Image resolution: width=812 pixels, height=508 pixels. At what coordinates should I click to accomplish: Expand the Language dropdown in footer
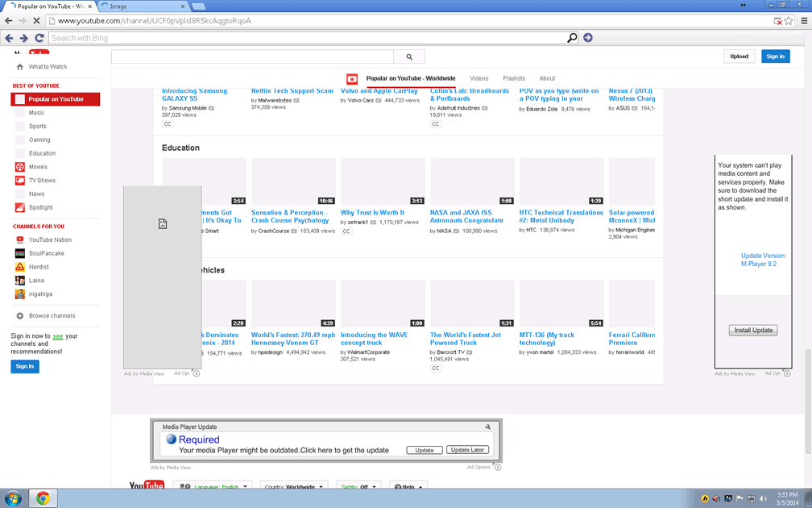213,487
